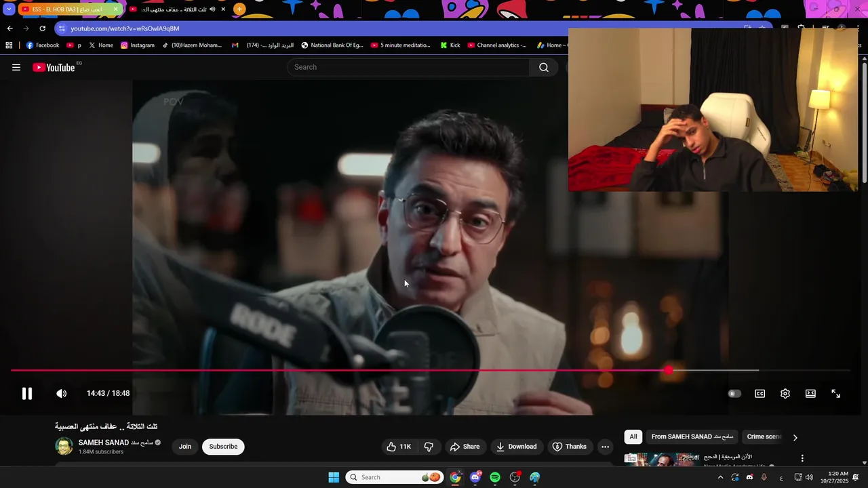Open Spotify from the taskbar

(495, 477)
